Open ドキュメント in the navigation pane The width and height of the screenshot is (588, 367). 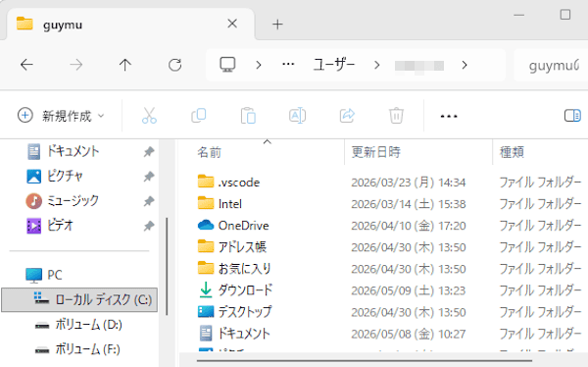73,151
